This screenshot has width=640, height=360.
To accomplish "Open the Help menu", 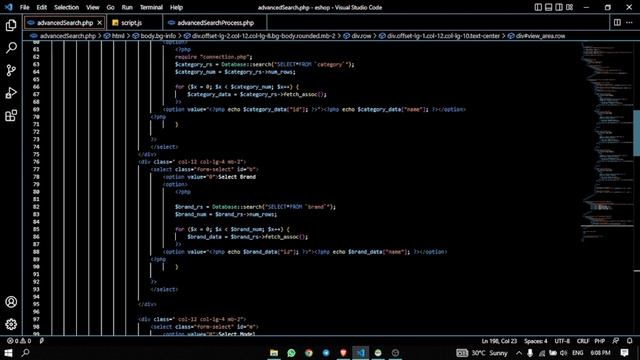I will (176, 7).
